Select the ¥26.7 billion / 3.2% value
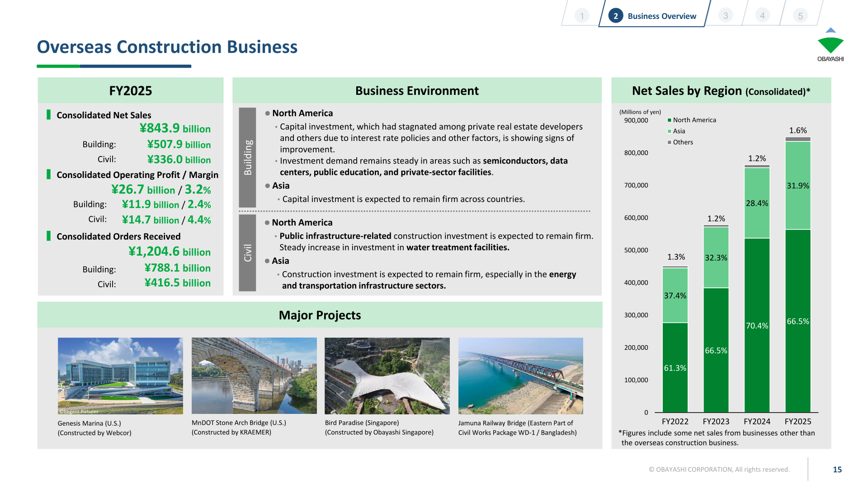Viewport: 868px width, 488px height. (161, 189)
